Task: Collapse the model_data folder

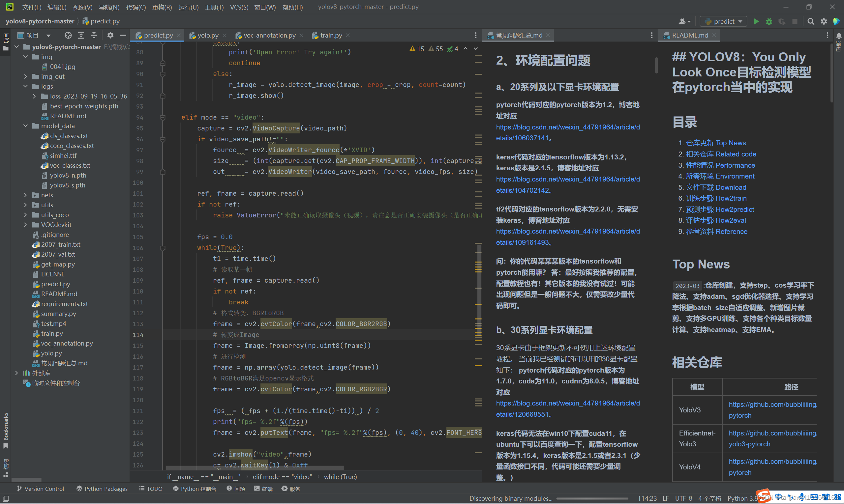Action: click(25, 126)
